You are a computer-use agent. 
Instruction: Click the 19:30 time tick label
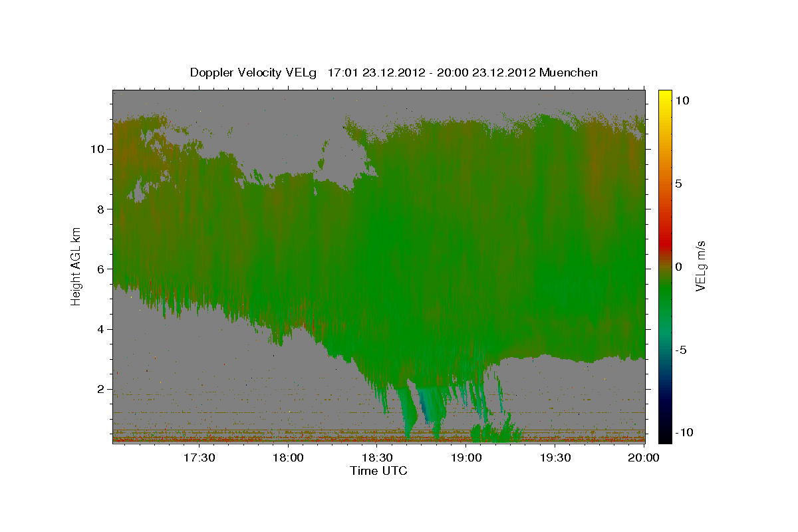click(555, 458)
